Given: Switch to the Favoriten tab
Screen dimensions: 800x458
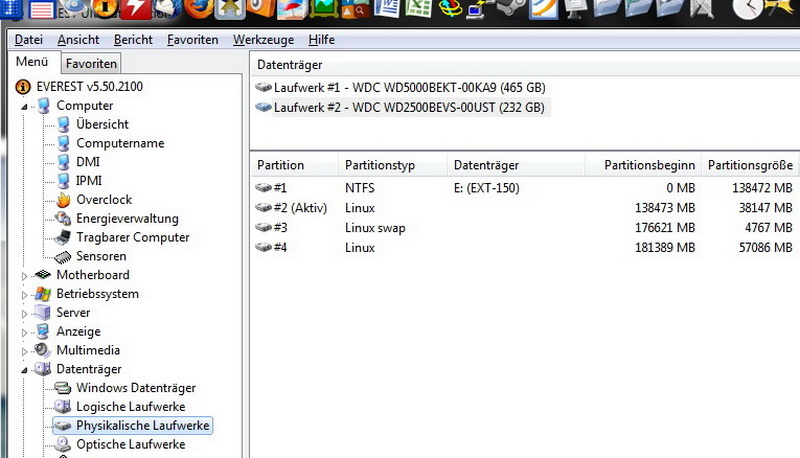Looking at the screenshot, I should pos(91,64).
